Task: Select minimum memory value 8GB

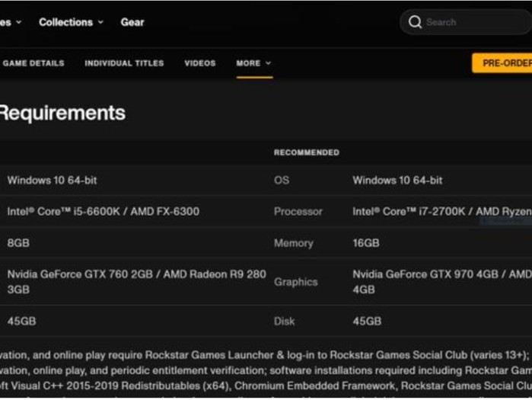Action: click(x=18, y=243)
